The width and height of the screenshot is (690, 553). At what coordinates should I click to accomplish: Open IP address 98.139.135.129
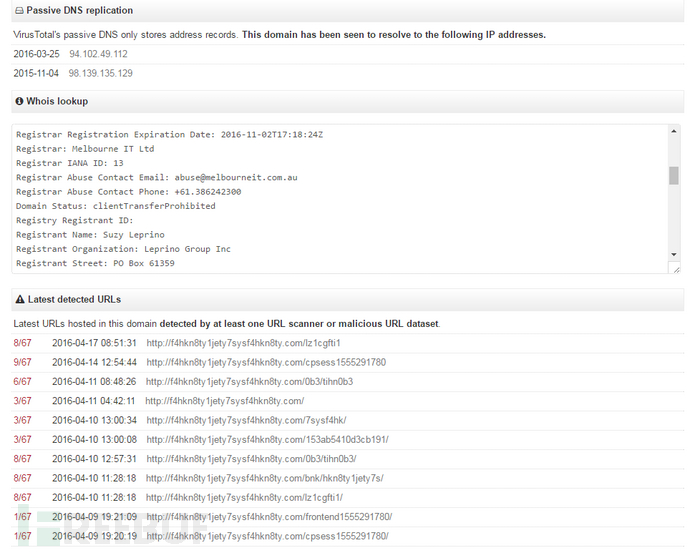pyautogui.click(x=100, y=73)
